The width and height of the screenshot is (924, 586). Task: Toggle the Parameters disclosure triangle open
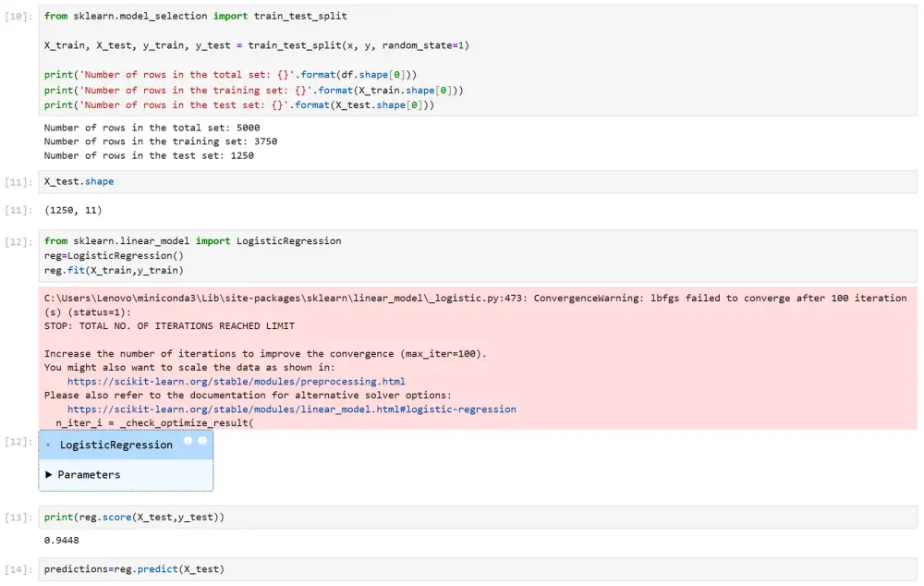click(x=49, y=474)
